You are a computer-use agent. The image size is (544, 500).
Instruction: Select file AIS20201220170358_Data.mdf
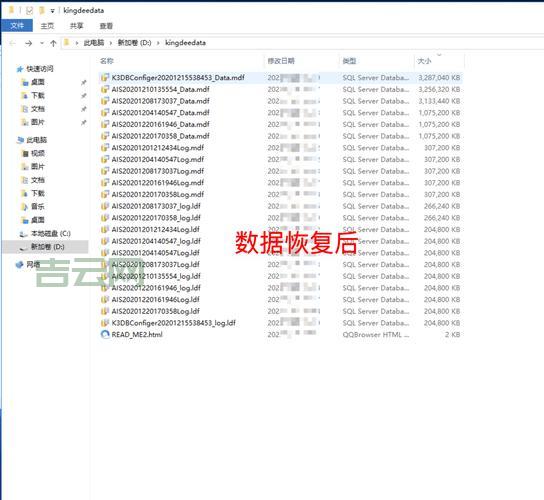pyautogui.click(x=160, y=136)
